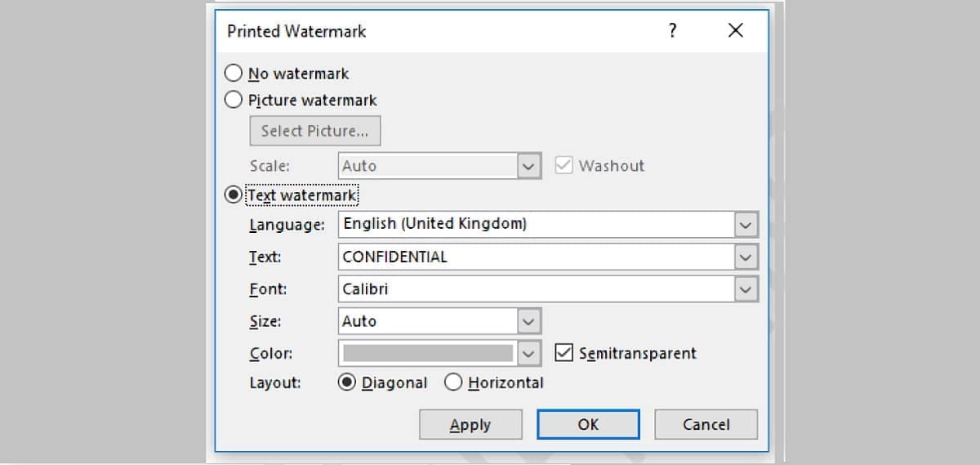Expand the Language dropdown arrow

745,224
